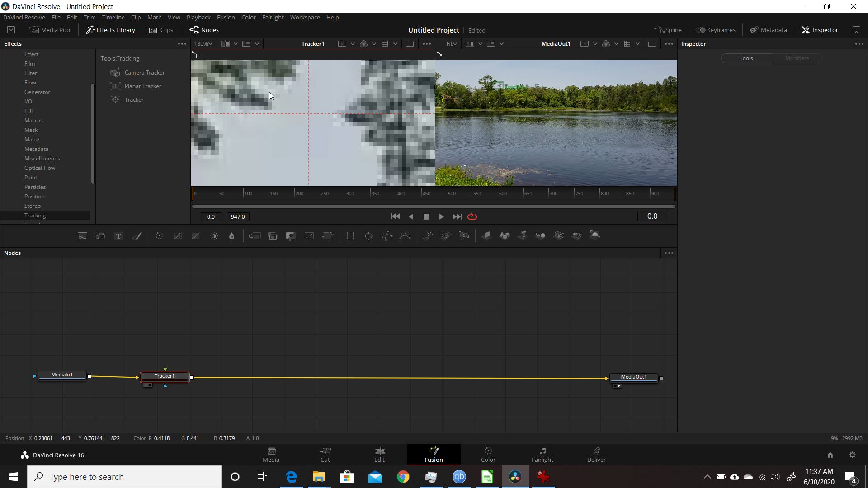
Task: Open Inspector panel options ellipsis menu
Action: click(859, 44)
